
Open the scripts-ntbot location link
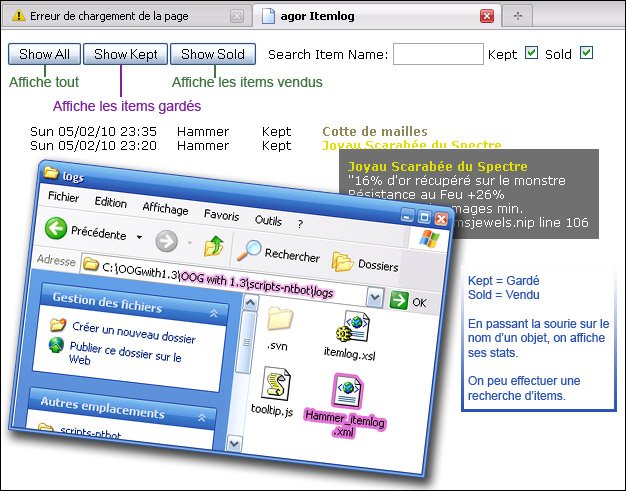click(x=90, y=434)
